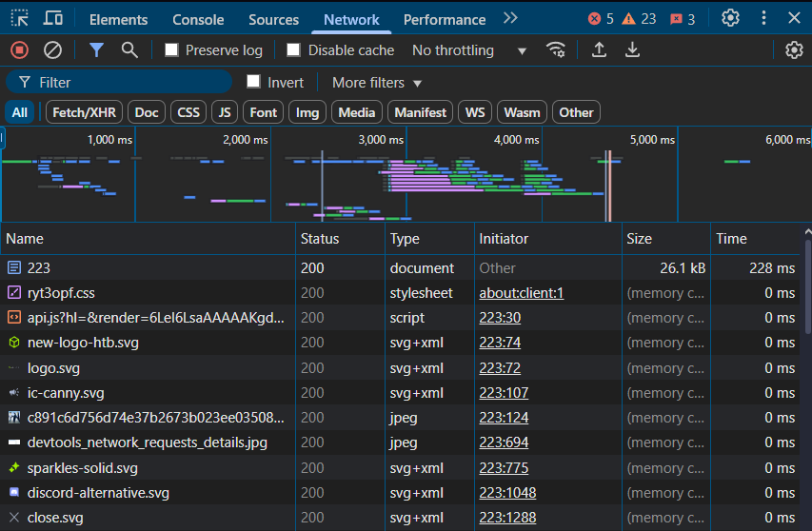The height and width of the screenshot is (531, 812).
Task: Open network conditions Wi-Fi icon
Action: coord(556,50)
